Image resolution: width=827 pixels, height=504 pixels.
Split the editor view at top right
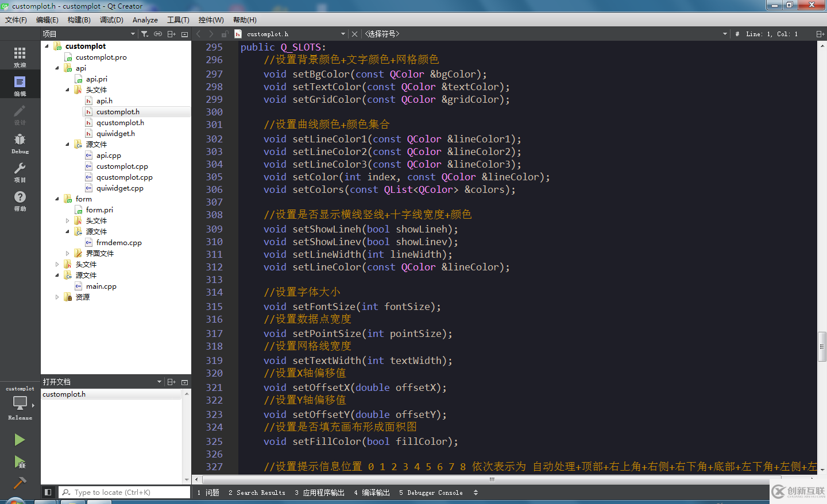click(x=820, y=34)
